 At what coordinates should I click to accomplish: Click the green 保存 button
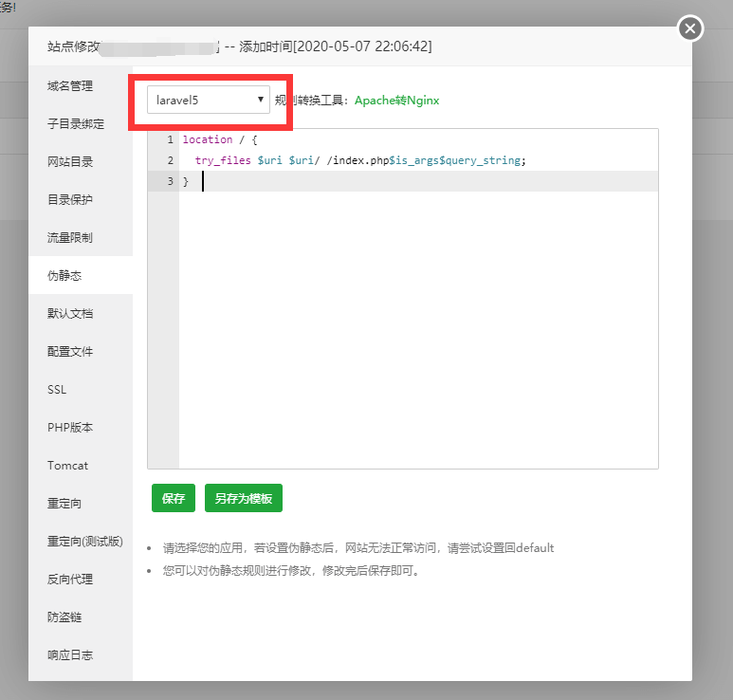point(174,498)
